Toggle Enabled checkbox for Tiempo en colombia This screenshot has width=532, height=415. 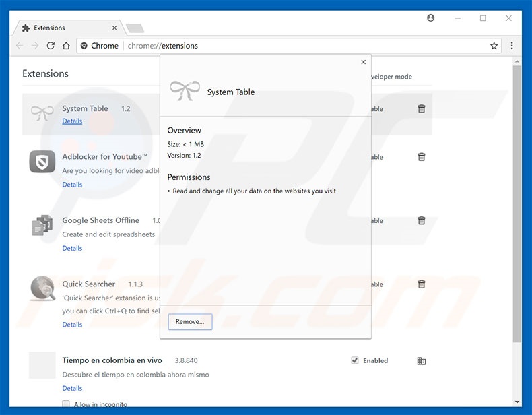355,360
